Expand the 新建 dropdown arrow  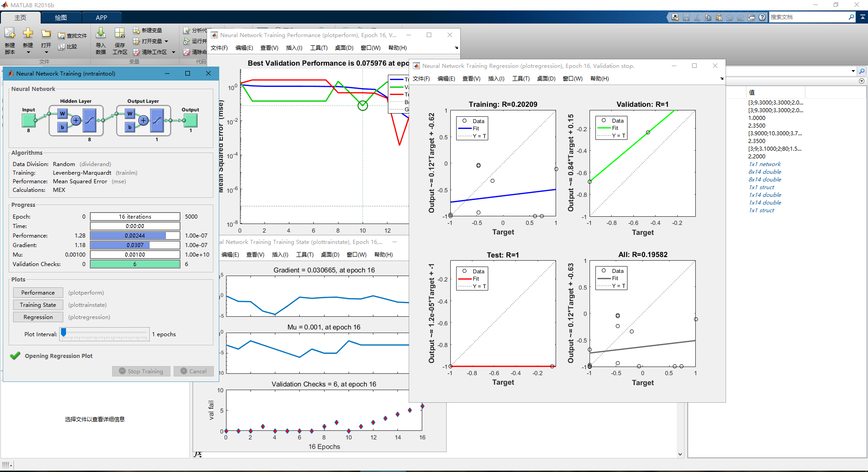(28, 52)
